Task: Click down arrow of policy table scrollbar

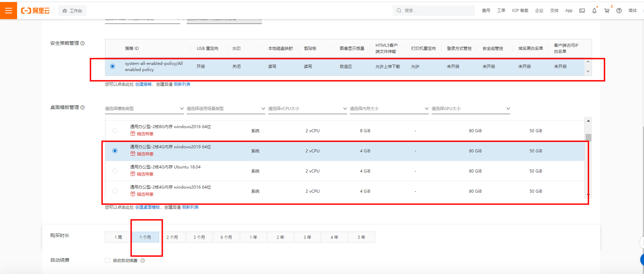Action: (x=588, y=71)
